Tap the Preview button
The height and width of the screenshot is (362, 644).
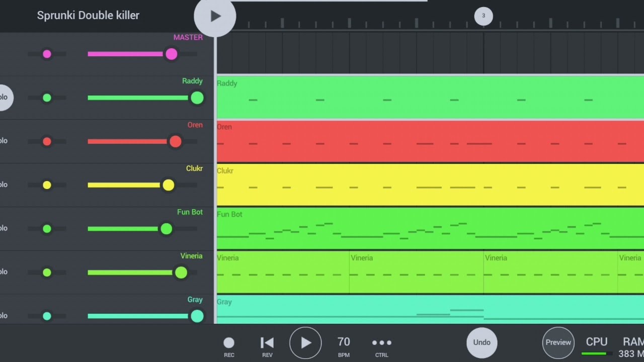(x=558, y=342)
